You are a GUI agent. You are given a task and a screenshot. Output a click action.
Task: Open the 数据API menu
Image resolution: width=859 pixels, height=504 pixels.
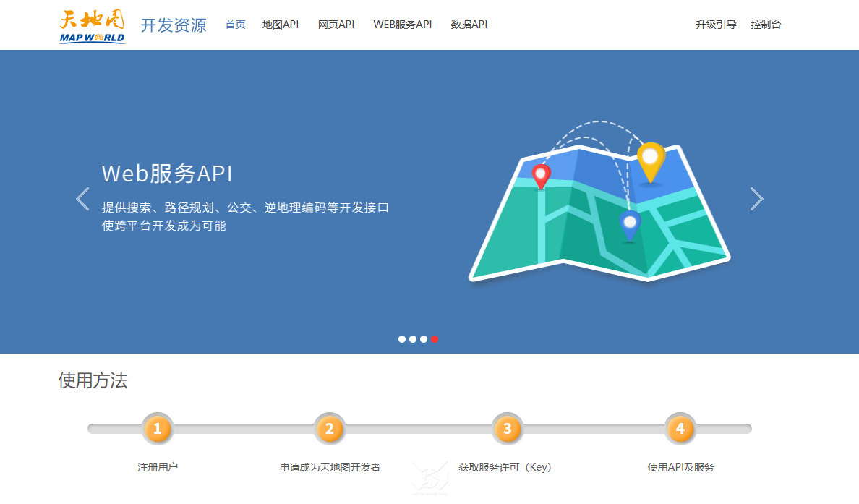pyautogui.click(x=469, y=25)
